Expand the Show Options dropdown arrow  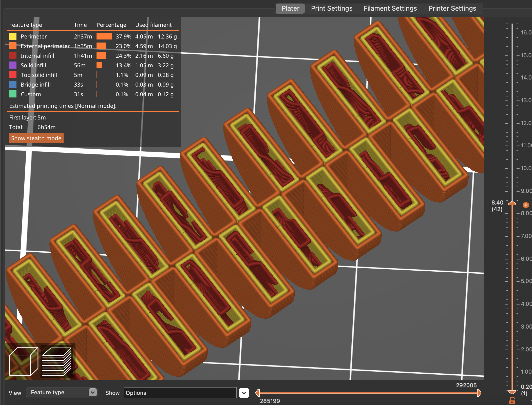pyautogui.click(x=244, y=393)
